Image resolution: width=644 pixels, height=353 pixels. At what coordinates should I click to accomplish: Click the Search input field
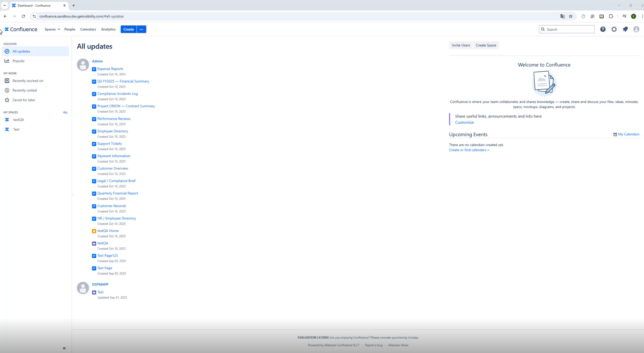(569, 29)
